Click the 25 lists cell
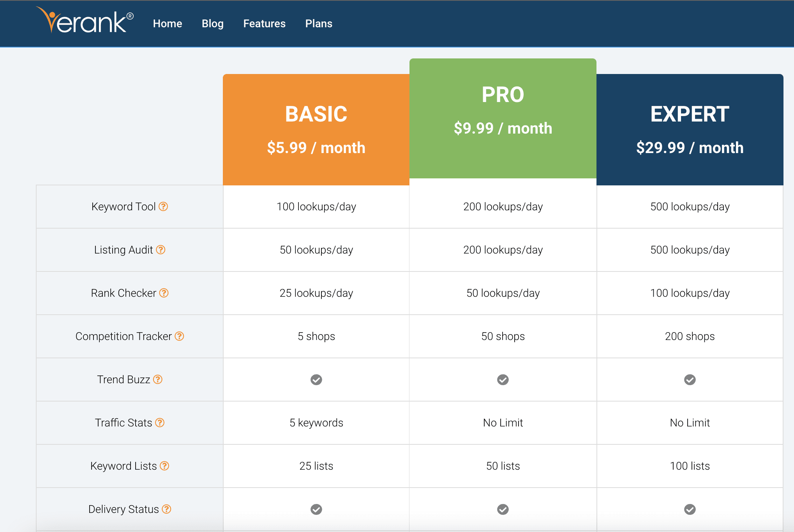 316,466
